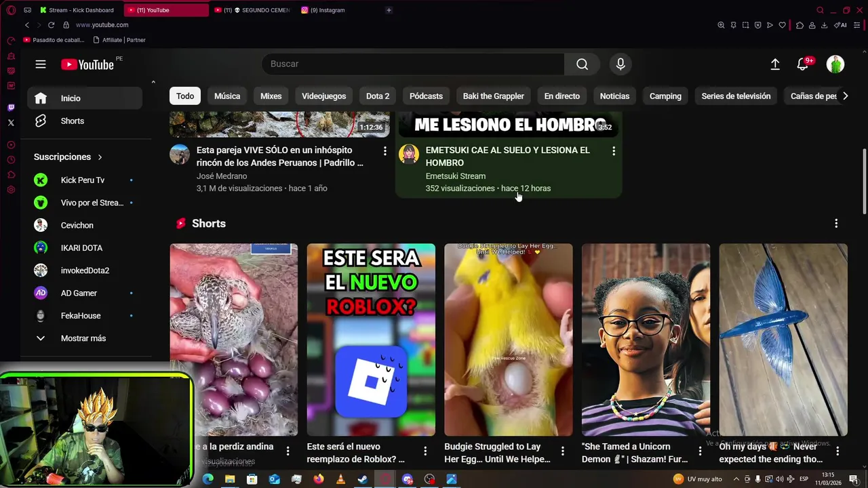Screen dimensions: 868x488
Task: Play the yellow budgie egg short
Action: 509,340
